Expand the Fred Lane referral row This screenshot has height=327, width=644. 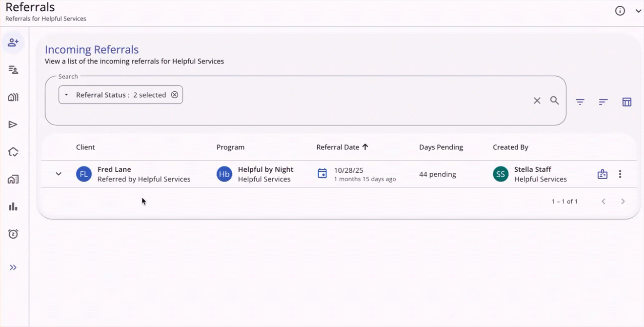(59, 174)
